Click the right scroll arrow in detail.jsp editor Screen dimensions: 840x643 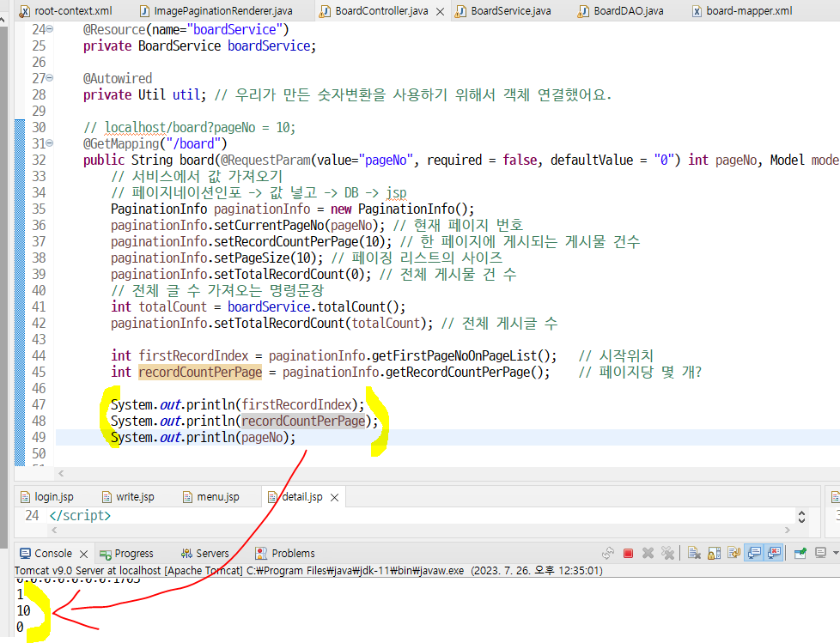787,530
